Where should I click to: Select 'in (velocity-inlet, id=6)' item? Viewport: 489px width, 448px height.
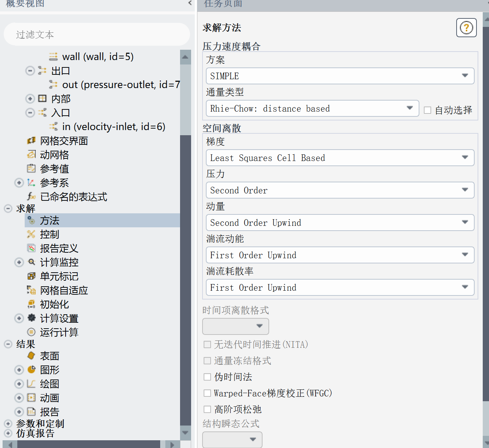tap(113, 126)
